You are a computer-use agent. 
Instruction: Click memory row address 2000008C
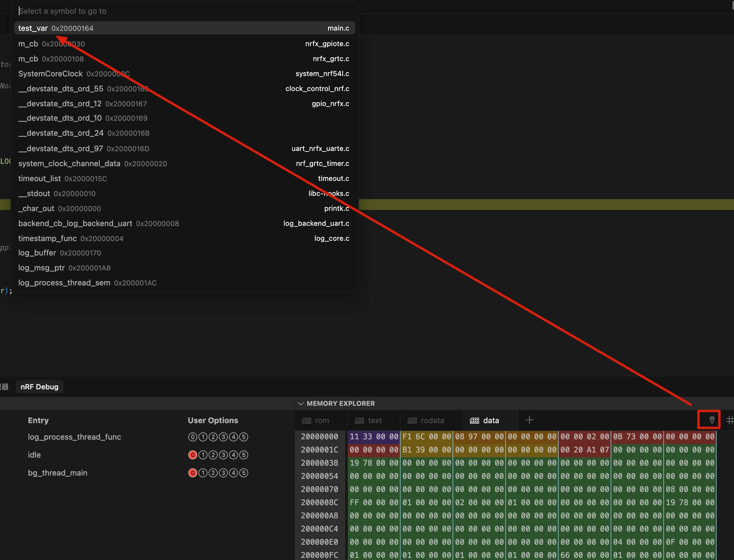pyautogui.click(x=319, y=502)
